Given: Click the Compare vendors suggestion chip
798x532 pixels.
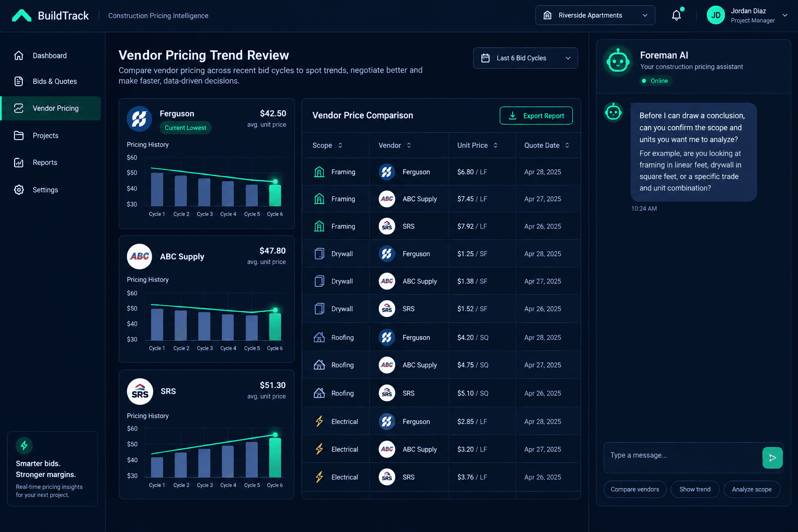Looking at the screenshot, I should [x=635, y=489].
